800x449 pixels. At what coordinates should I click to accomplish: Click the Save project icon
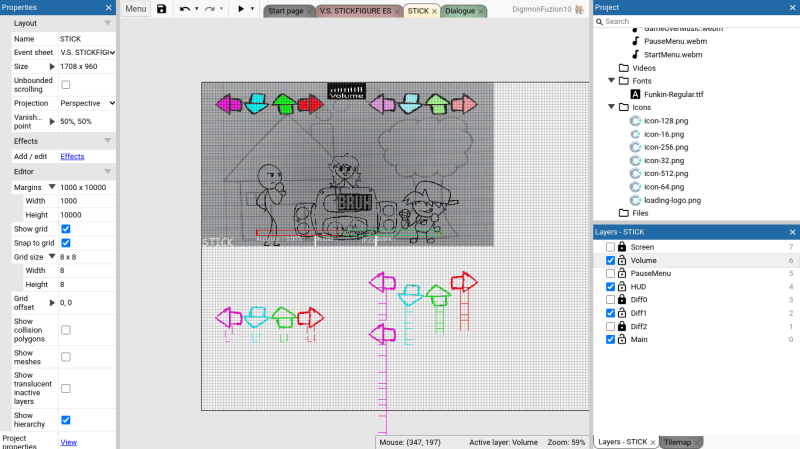point(161,9)
